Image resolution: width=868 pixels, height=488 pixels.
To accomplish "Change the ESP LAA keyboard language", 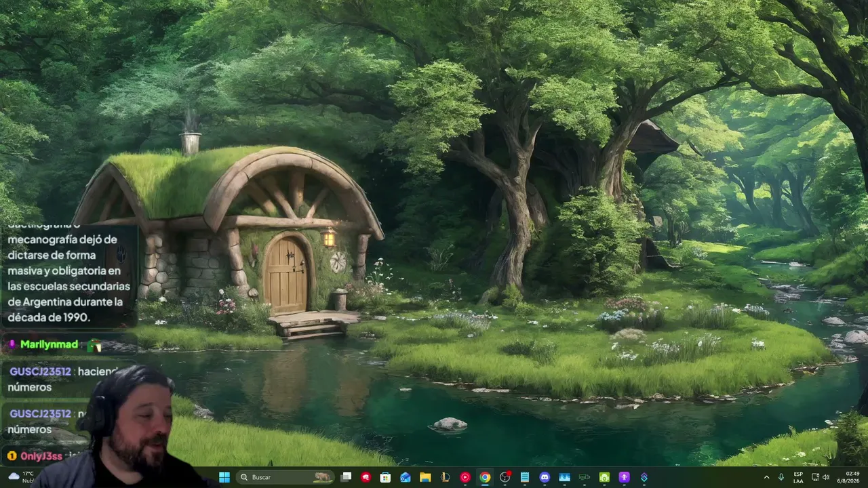I will point(799,477).
